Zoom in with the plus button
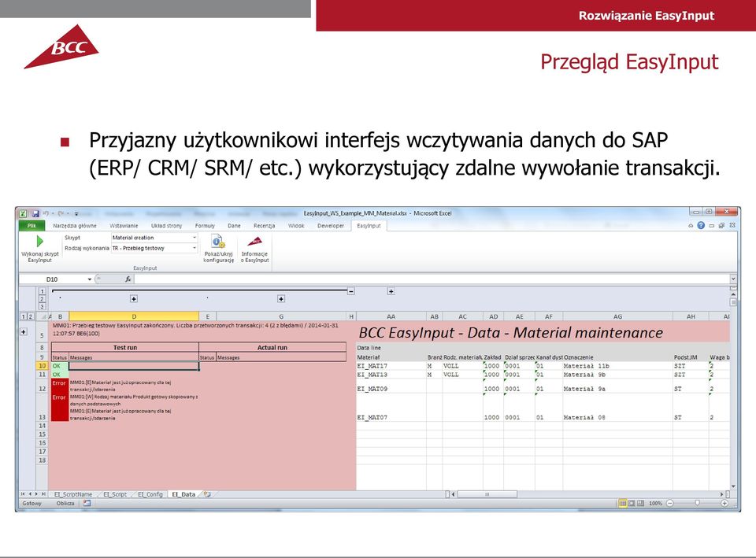 click(x=724, y=503)
